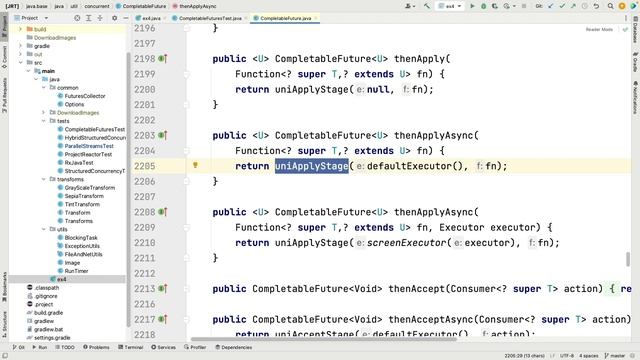Expand the gradle folder
This screenshot has width=640, height=360.
(x=20, y=46)
